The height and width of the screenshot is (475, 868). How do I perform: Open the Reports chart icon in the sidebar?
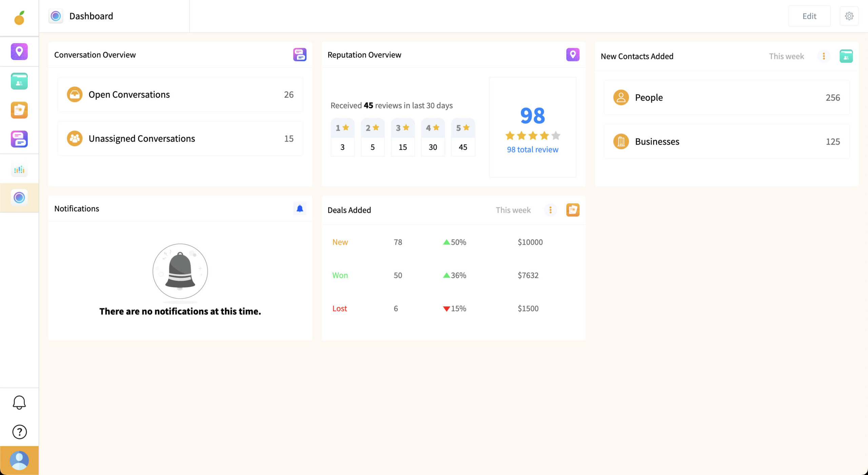click(19, 169)
